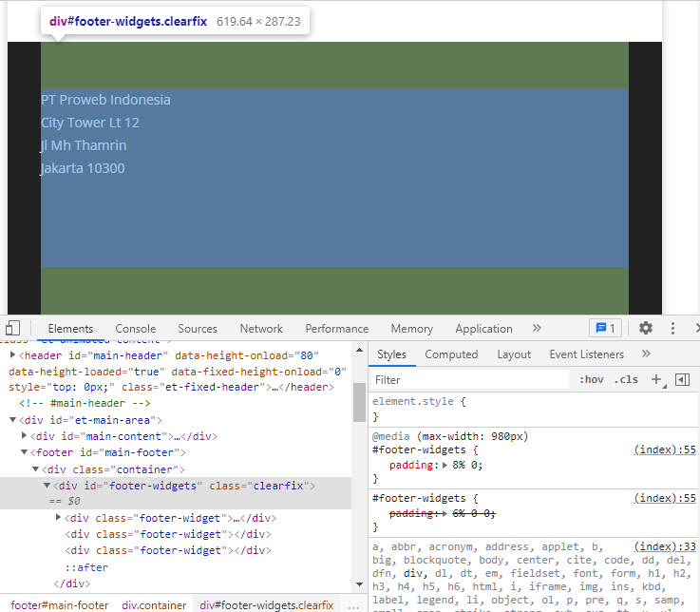Click the DOM tree scroll-up arrow
The height and width of the screenshot is (612, 700).
click(x=359, y=351)
